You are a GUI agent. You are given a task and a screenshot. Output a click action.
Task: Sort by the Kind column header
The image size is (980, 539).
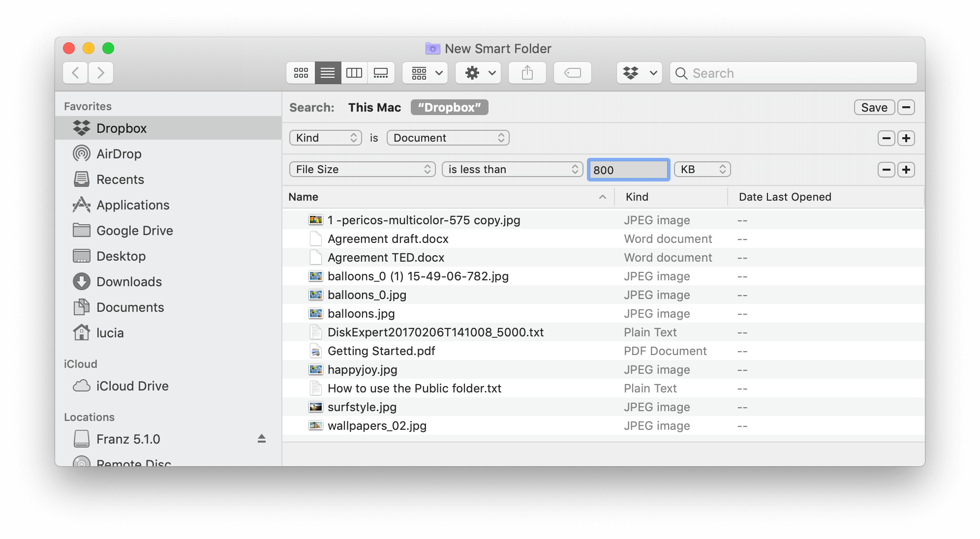tap(671, 197)
